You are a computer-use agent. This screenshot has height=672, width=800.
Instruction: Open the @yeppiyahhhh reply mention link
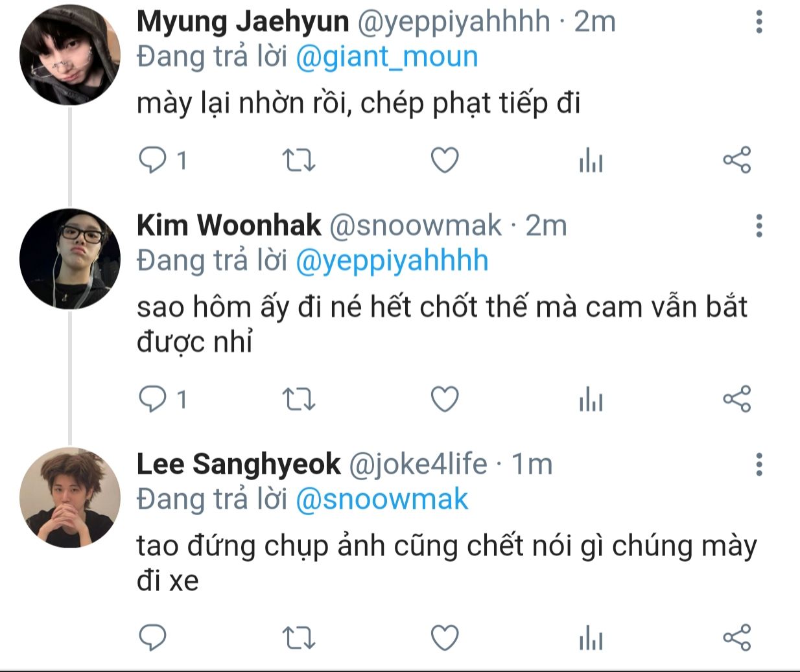[x=392, y=261]
